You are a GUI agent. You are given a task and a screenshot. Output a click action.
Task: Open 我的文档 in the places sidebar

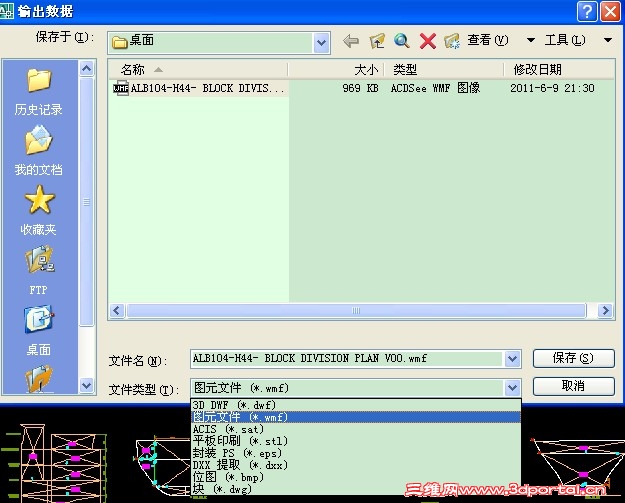pyautogui.click(x=39, y=151)
